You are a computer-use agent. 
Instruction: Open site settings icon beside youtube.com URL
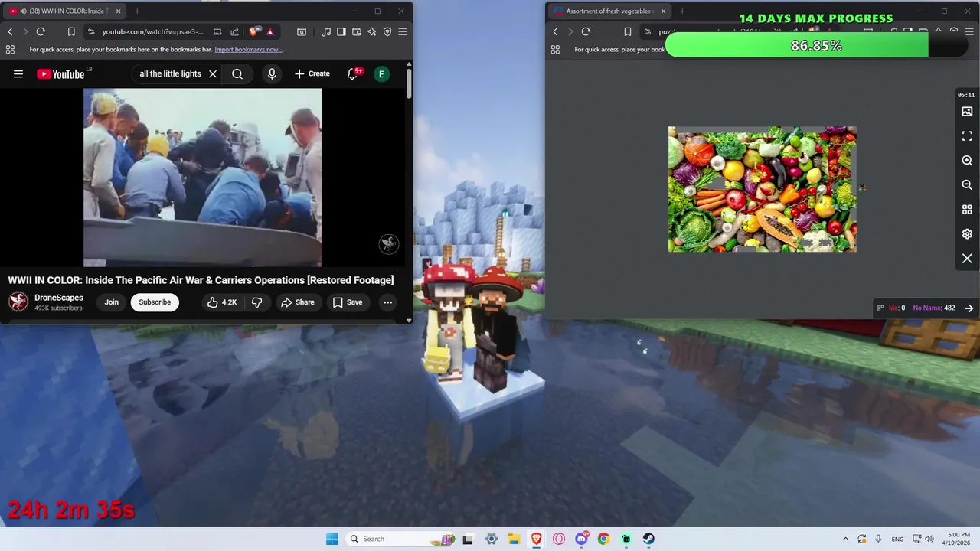click(91, 31)
